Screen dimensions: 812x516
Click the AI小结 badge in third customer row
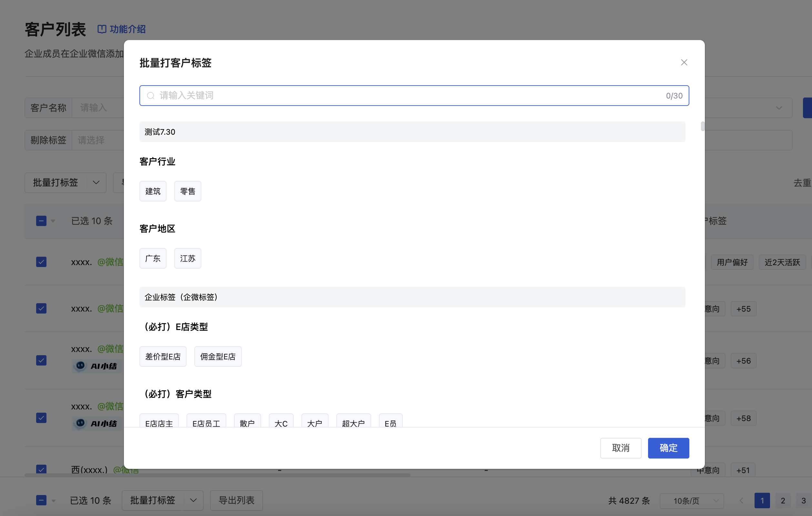[x=97, y=366]
